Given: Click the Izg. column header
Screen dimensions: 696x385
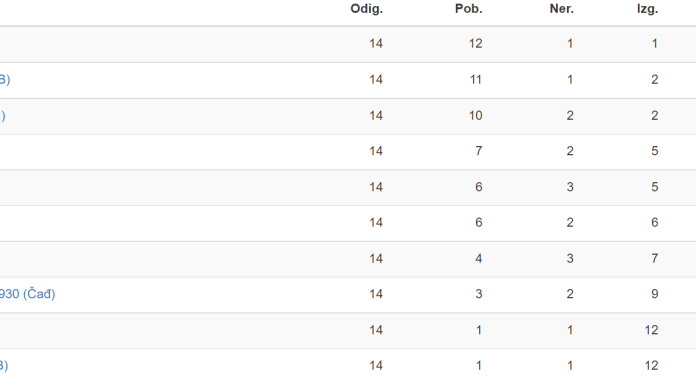Looking at the screenshot, I should pos(647,9).
